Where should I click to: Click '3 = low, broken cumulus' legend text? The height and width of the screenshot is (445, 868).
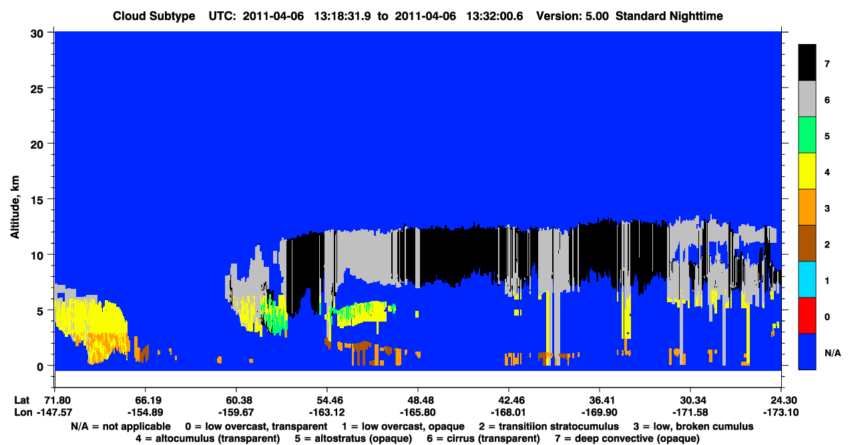click(x=693, y=426)
